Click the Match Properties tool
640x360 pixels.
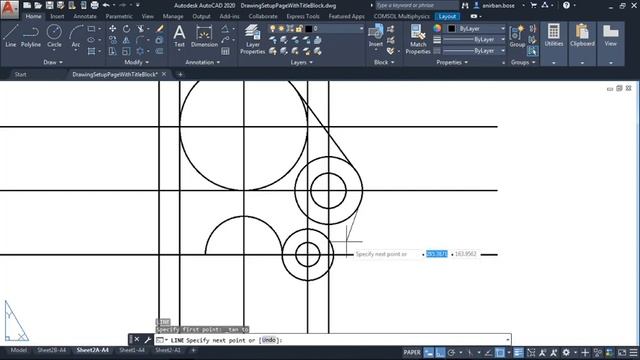418,39
